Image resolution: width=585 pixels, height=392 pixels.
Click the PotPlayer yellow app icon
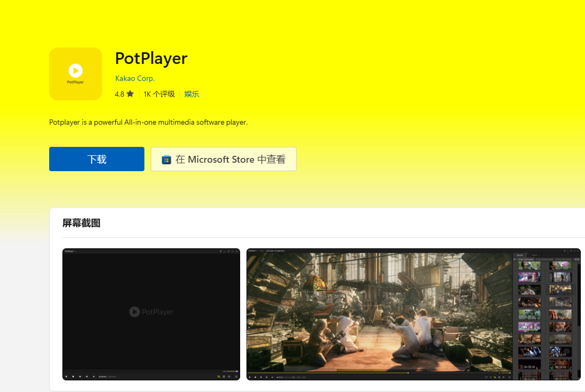click(76, 74)
